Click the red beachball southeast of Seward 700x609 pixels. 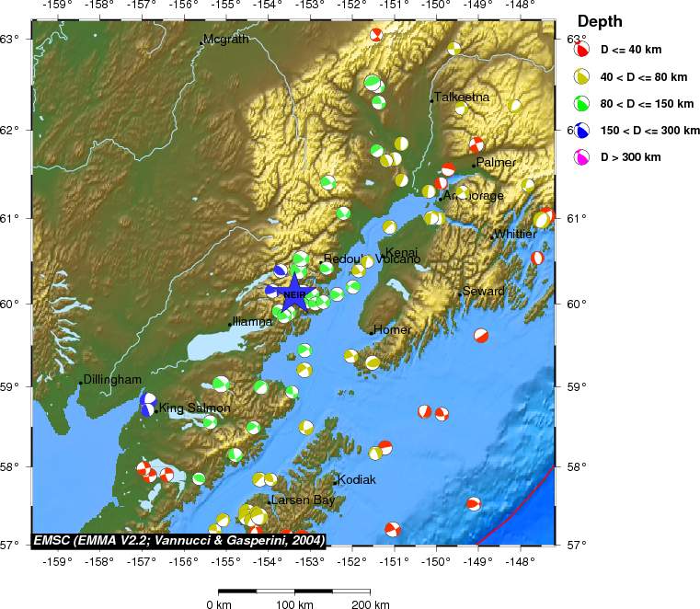[481, 336]
